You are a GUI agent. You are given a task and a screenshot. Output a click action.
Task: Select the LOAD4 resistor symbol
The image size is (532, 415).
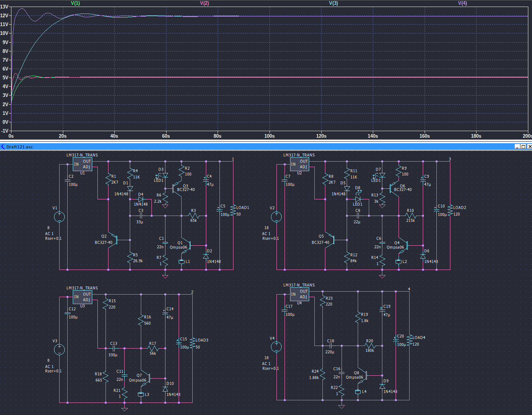(x=410, y=341)
